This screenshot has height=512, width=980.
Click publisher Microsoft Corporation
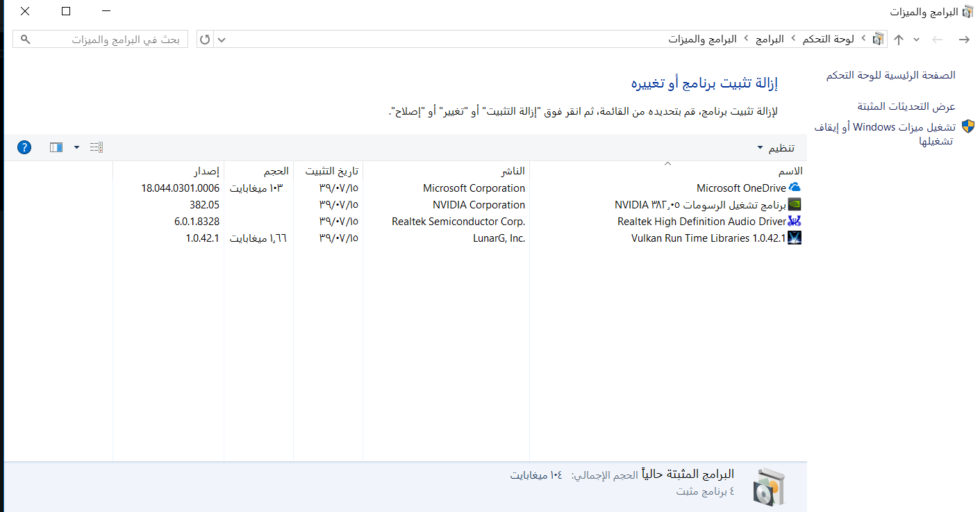[474, 188]
